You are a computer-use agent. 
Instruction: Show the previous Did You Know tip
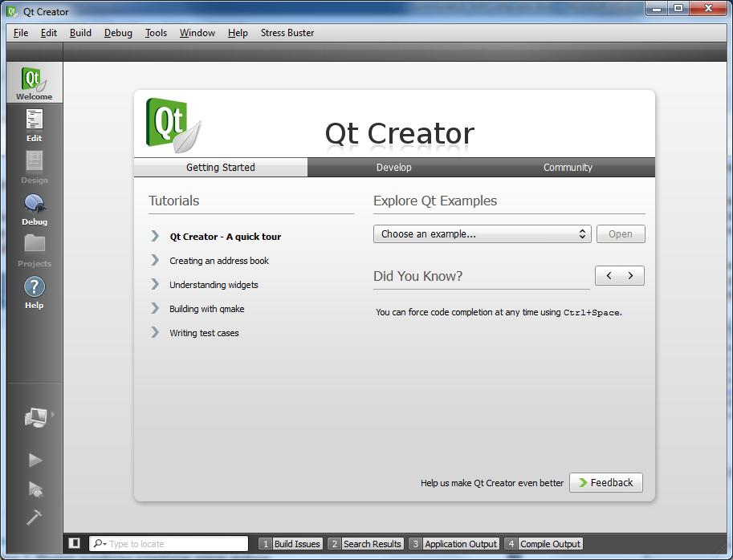pyautogui.click(x=609, y=275)
